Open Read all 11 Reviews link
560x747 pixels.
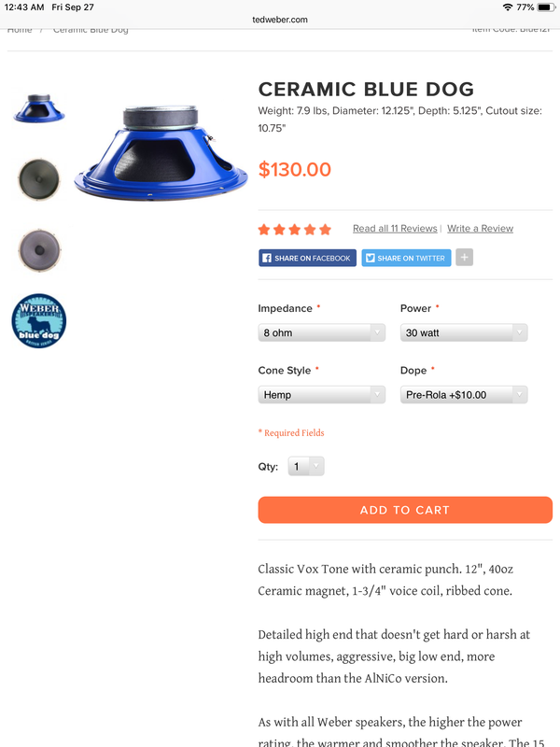395,229
